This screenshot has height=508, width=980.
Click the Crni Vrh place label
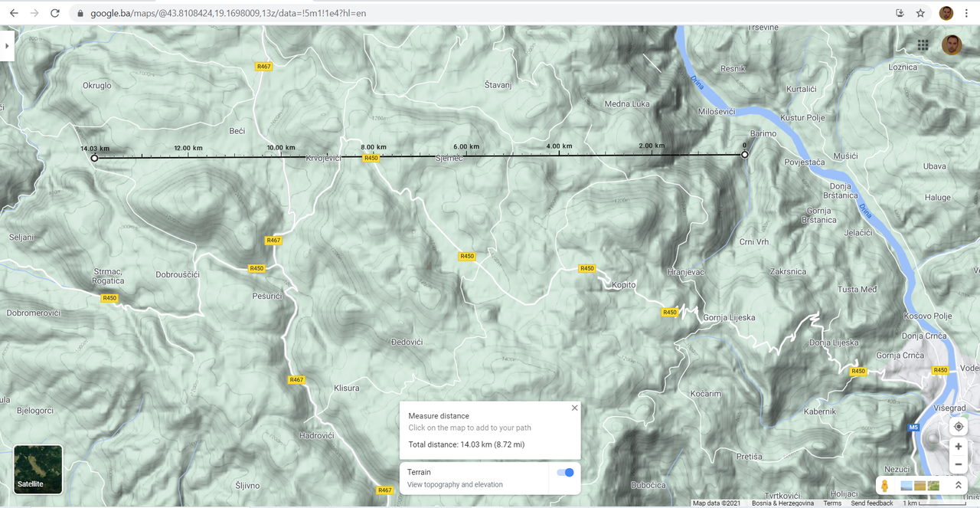(754, 242)
